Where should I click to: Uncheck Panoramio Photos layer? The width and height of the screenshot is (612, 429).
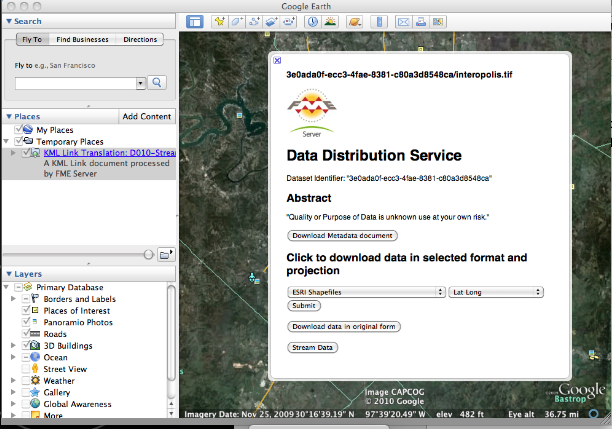25,322
